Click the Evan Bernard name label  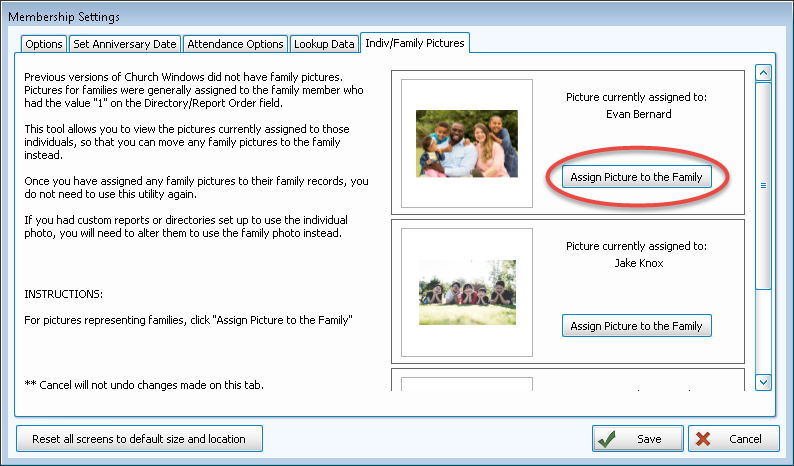(636, 114)
